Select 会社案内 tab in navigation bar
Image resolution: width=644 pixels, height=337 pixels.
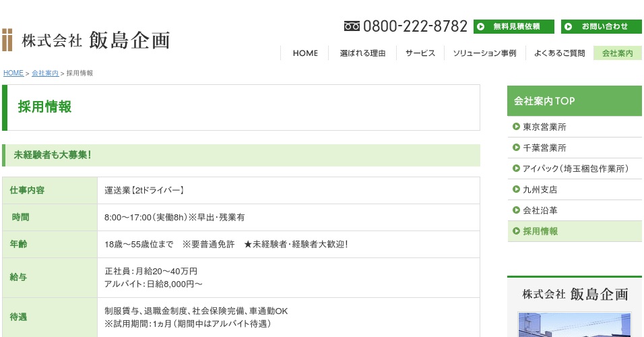pos(617,53)
